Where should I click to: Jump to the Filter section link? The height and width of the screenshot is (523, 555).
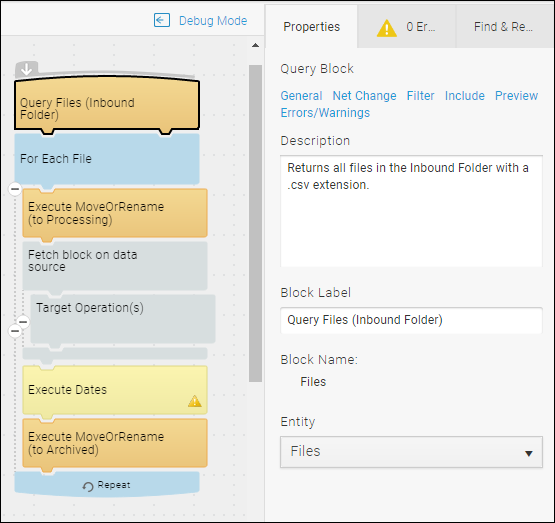420,96
